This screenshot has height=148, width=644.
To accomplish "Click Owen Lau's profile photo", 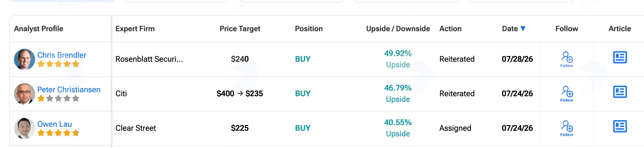I will (25, 128).
